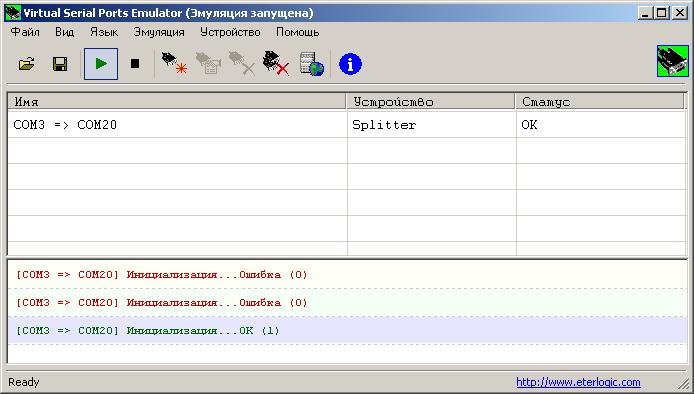
Task: Open the Эмуляция menu
Action: pos(159,32)
